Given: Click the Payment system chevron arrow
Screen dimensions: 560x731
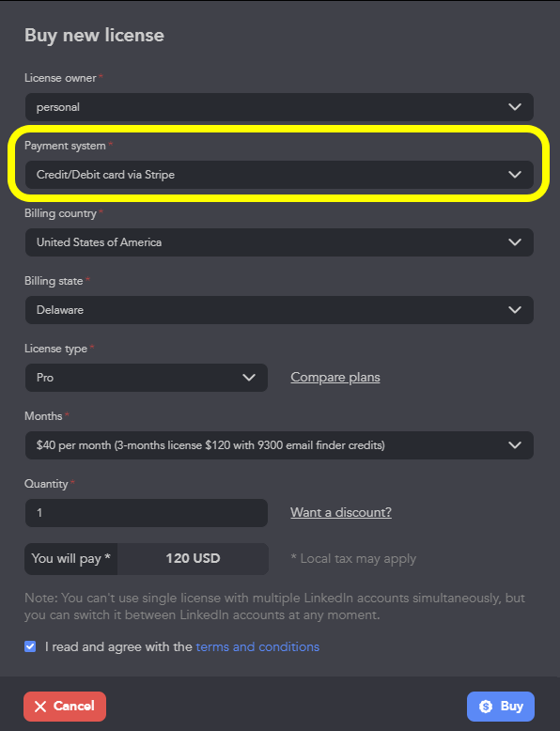Looking at the screenshot, I should (x=515, y=175).
